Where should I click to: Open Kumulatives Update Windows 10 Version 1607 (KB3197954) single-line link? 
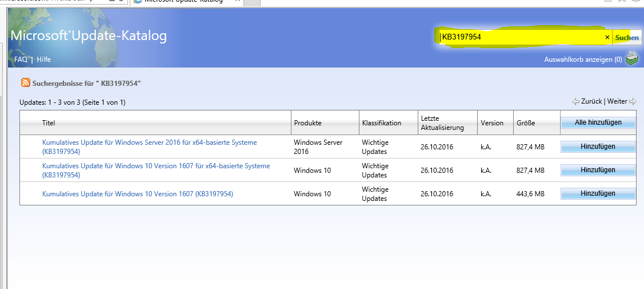pos(138,193)
